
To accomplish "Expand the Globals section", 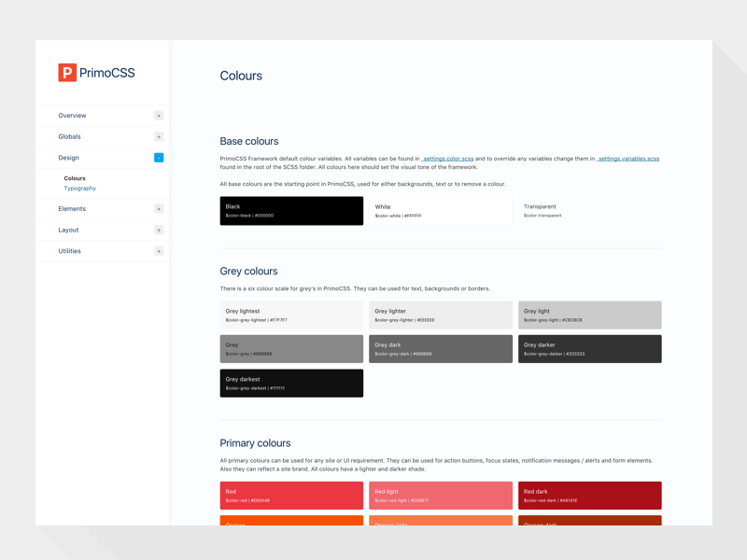I will 159,136.
